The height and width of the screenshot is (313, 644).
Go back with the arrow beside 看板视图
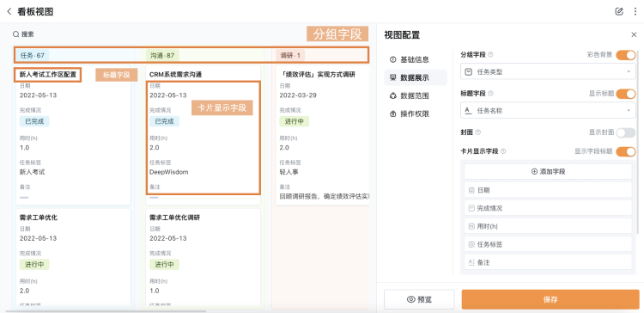pos(9,11)
